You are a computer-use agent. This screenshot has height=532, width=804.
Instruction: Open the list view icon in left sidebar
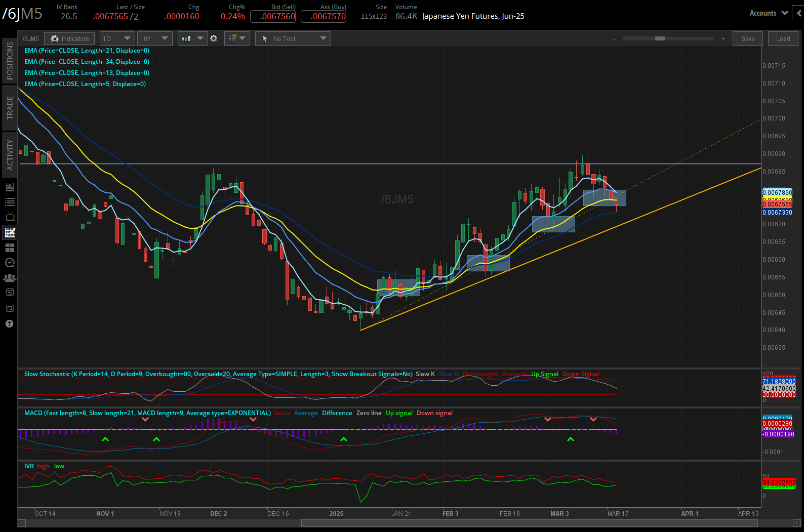(10, 202)
